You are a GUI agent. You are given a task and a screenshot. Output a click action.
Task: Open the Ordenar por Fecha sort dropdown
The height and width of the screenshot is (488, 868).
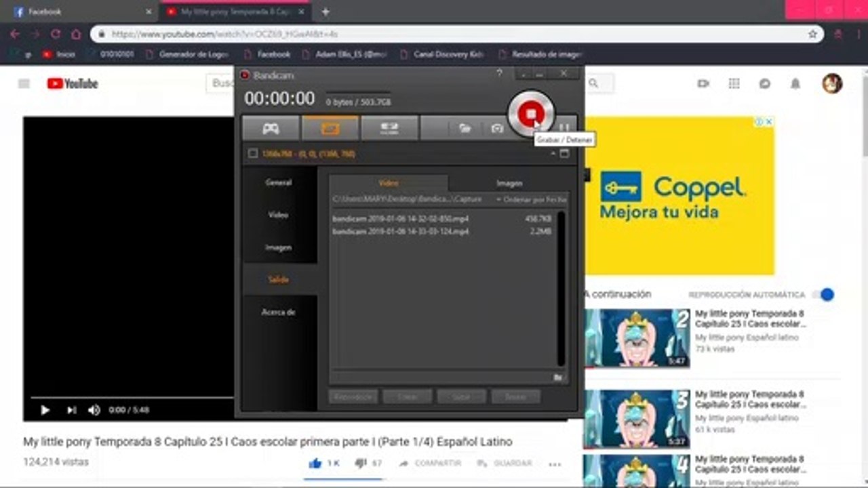[532, 200]
